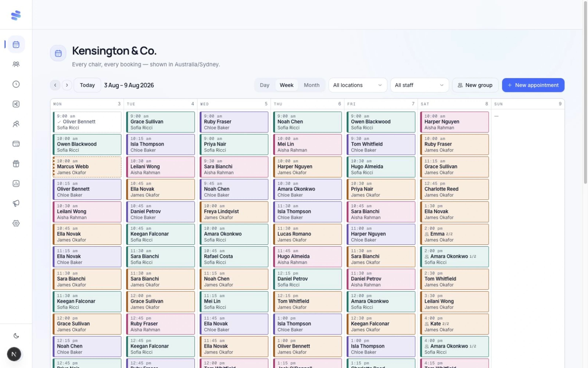Image resolution: width=588 pixels, height=368 pixels.
Task: Expand the All staff dropdown
Action: (x=419, y=85)
